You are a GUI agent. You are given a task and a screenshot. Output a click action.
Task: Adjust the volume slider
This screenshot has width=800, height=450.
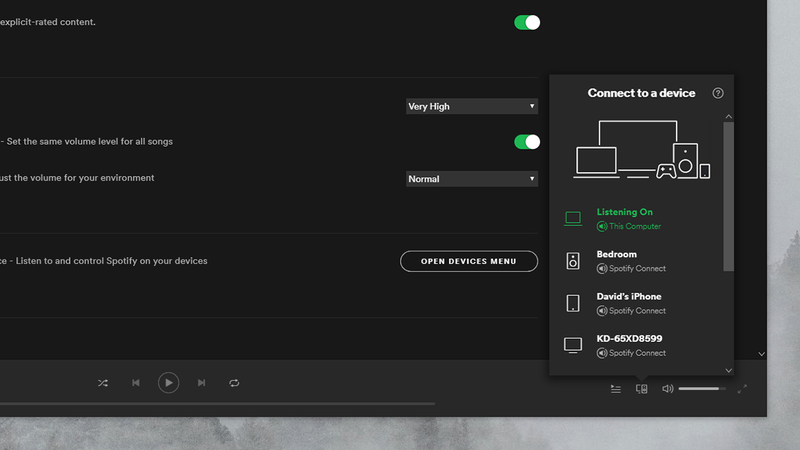coord(702,389)
